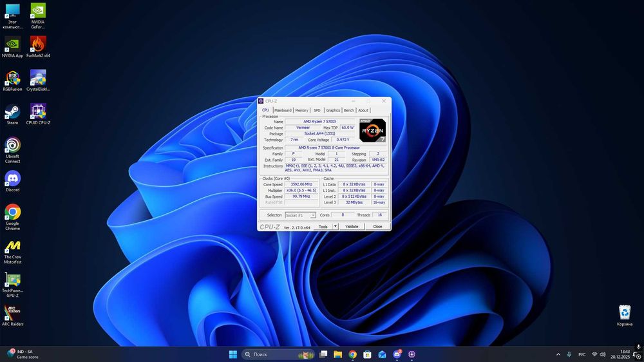Open the volume speaker tray icon
Image resolution: width=644 pixels, height=362 pixels.
[603, 354]
